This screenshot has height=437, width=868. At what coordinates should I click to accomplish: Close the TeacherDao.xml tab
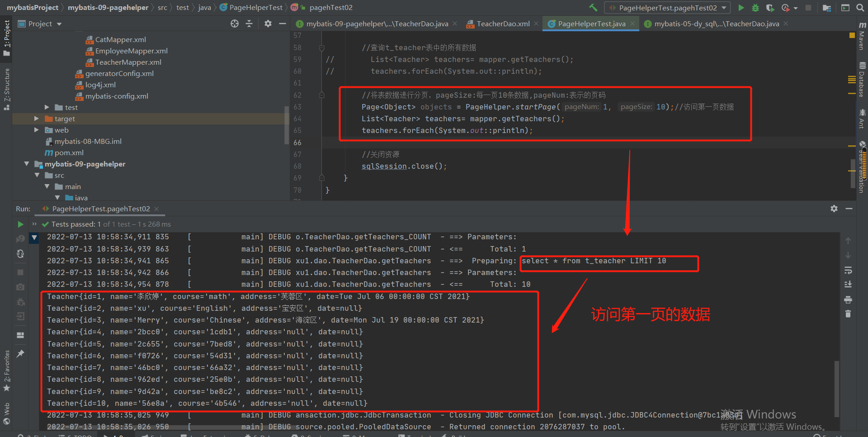pyautogui.click(x=536, y=24)
